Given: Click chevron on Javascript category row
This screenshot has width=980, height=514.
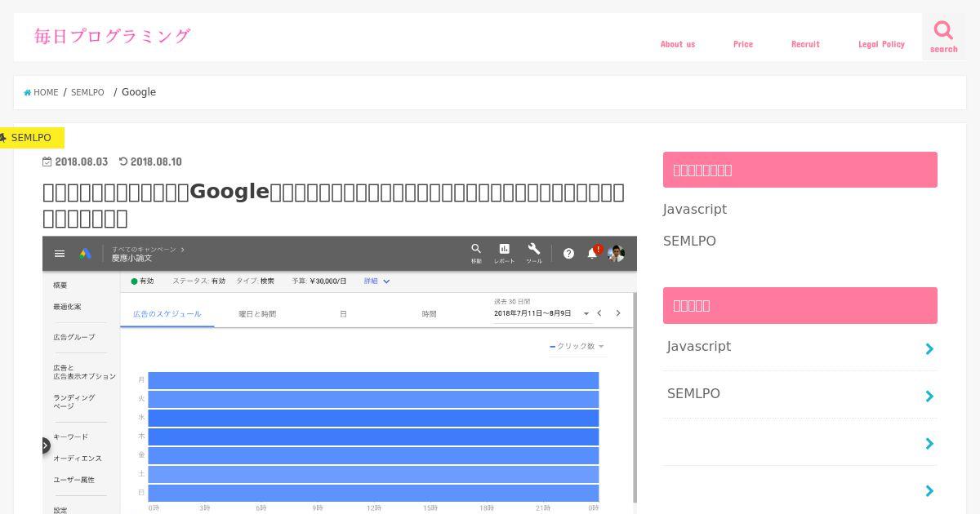Looking at the screenshot, I should pyautogui.click(x=929, y=349).
